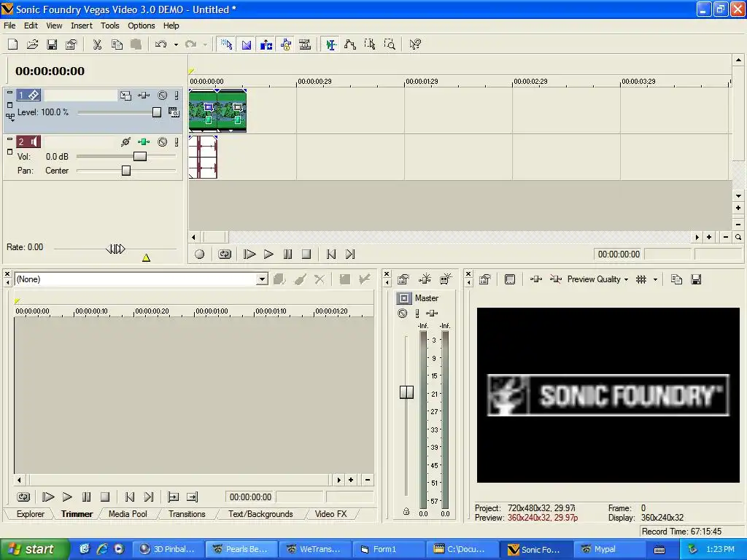
Task: Click Go to End in timeline transport
Action: [x=350, y=254]
